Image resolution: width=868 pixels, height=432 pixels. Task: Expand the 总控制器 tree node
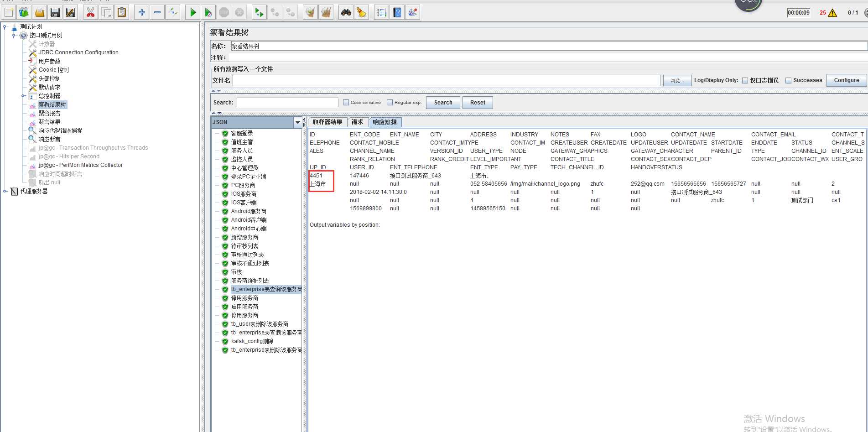(x=23, y=96)
